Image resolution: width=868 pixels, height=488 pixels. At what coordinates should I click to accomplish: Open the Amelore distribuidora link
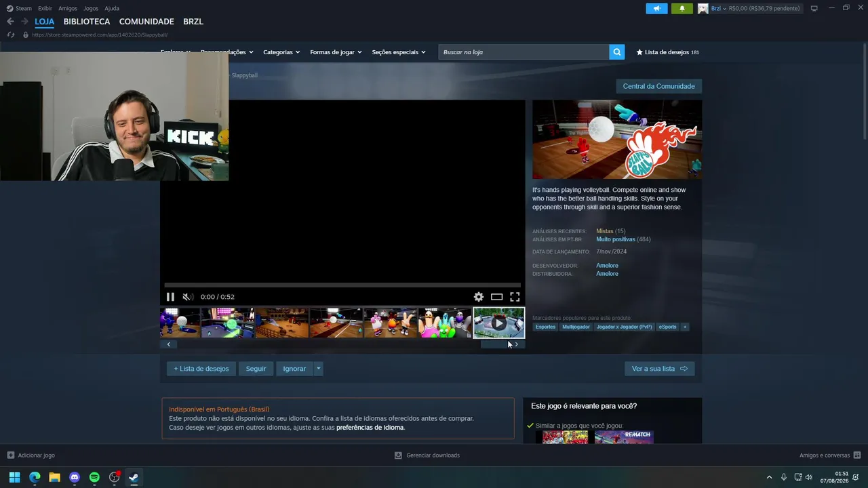click(x=607, y=274)
